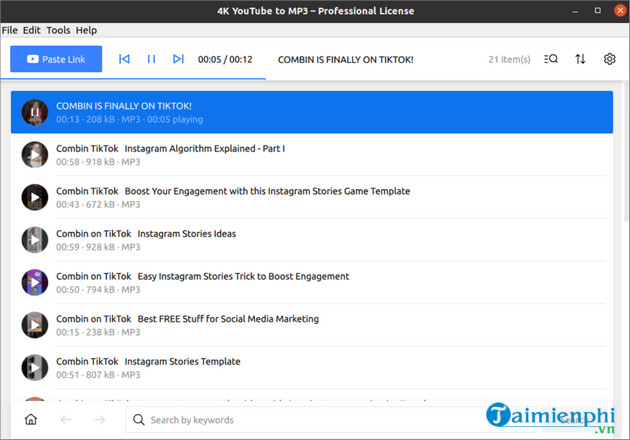Viewport: 630px width, 440px height.
Task: Click '00:51 · 807 kB · MP3' details
Action: tap(98, 375)
